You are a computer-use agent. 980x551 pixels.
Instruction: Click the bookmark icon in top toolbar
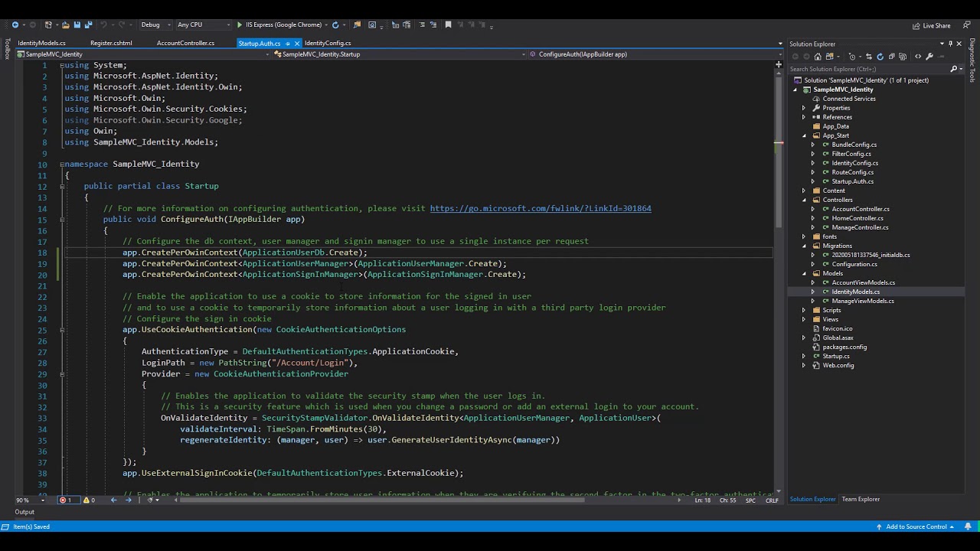click(x=448, y=24)
